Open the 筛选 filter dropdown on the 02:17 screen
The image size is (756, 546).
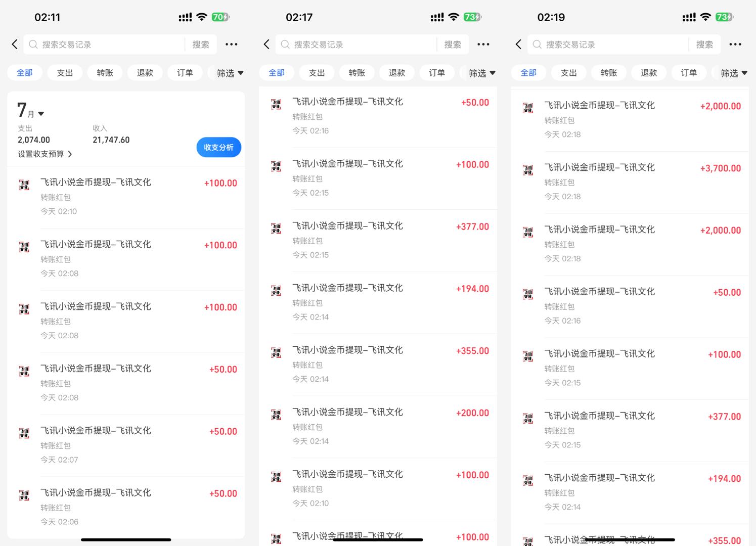pos(482,73)
